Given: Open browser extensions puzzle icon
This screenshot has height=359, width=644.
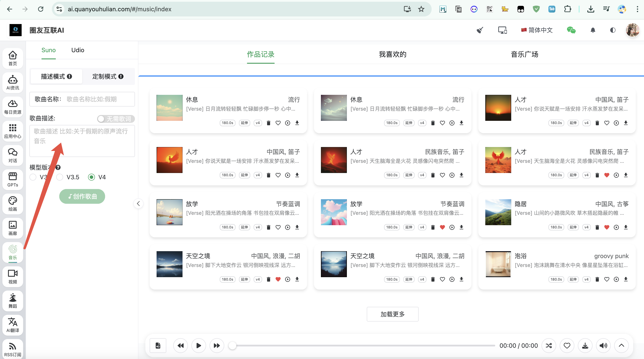Looking at the screenshot, I should pos(567,9).
